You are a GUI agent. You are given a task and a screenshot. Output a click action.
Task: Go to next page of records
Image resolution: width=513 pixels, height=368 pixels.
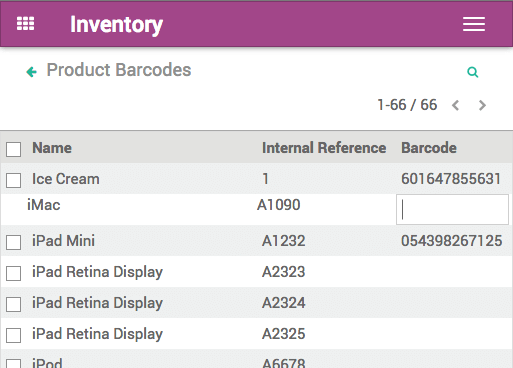[482, 105]
